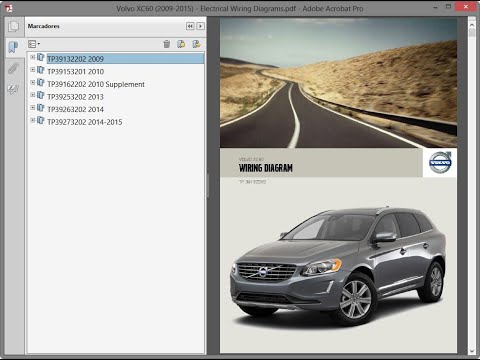The width and height of the screenshot is (480, 360).
Task: Click the Adobe Acrobat icon in title bar
Action: point(9,8)
